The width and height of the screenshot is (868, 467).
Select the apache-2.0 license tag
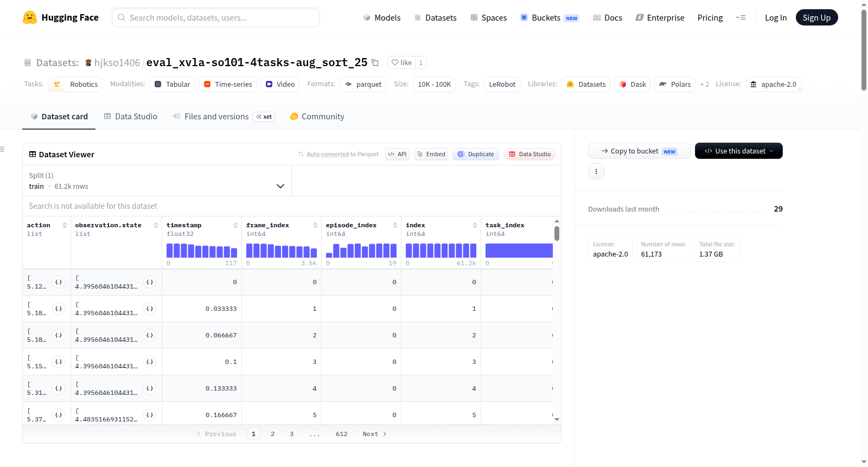pyautogui.click(x=774, y=84)
